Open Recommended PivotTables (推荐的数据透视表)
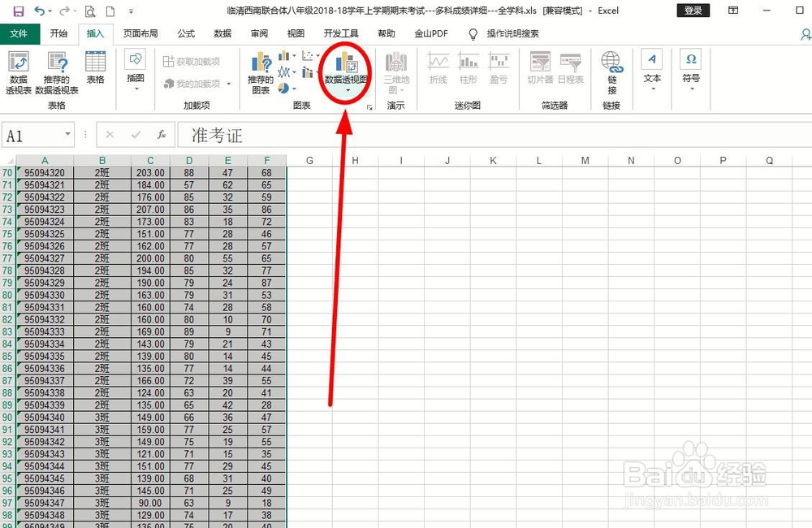 click(55, 71)
